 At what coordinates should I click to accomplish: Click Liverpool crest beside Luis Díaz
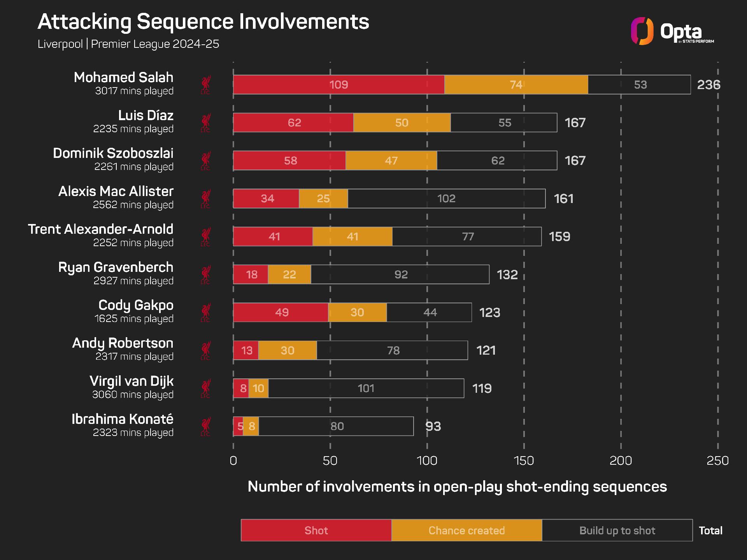205,123
